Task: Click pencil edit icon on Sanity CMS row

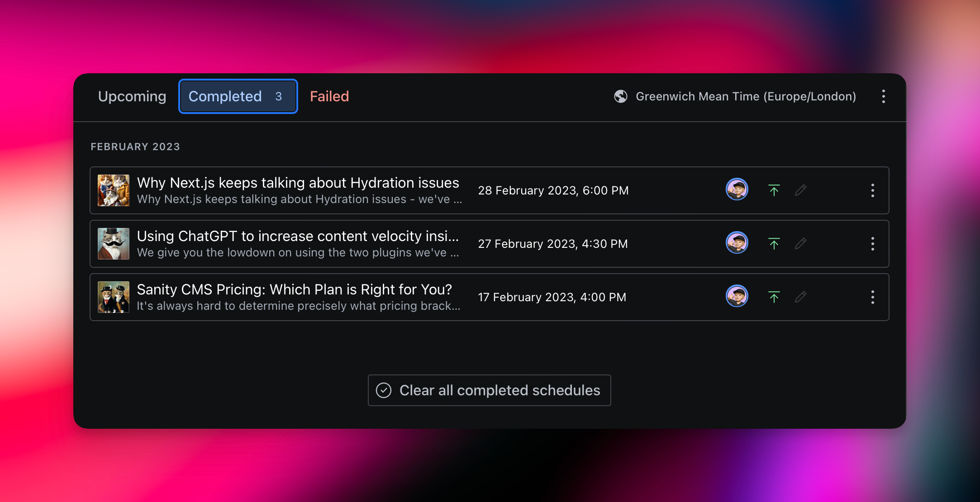Action: coord(800,297)
